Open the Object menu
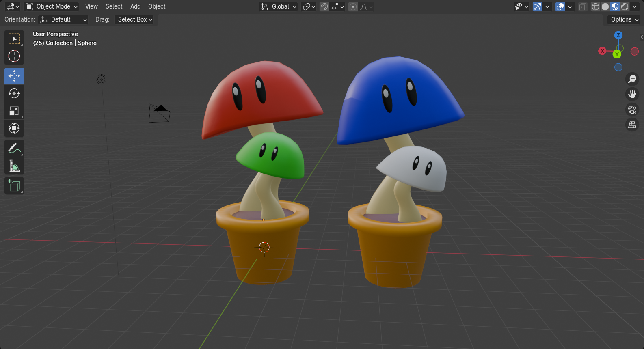Screen dimensions: 644x349 pos(157,6)
